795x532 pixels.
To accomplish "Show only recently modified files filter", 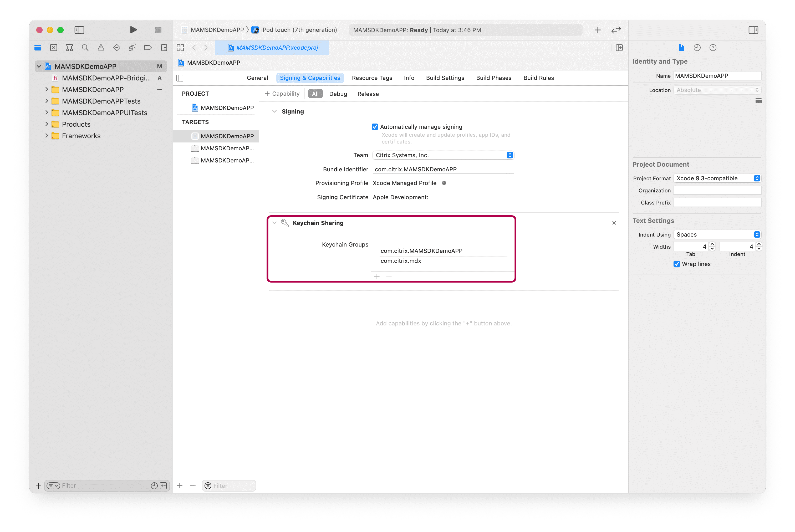I will pos(154,486).
